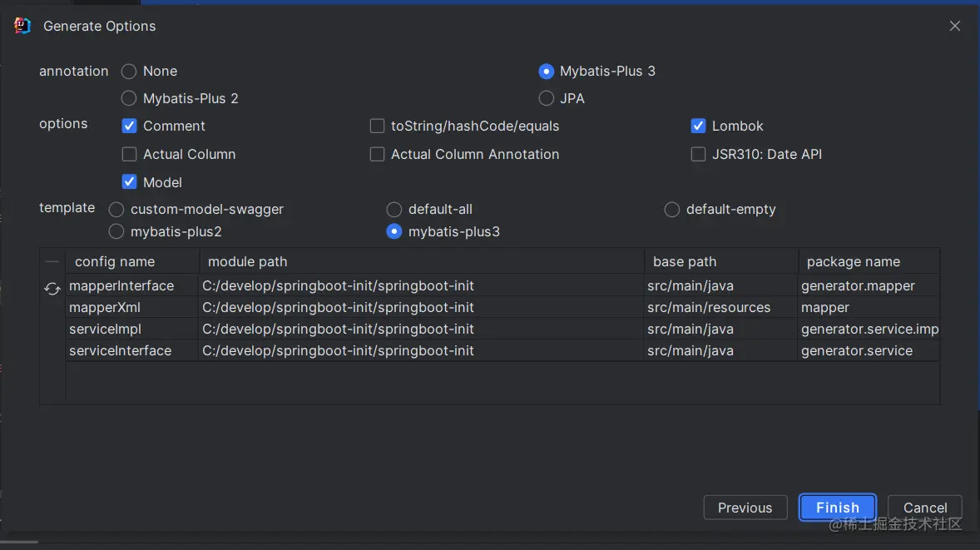The image size is (980, 550).
Task: Tick the Actual Column checkbox
Action: 130,154
